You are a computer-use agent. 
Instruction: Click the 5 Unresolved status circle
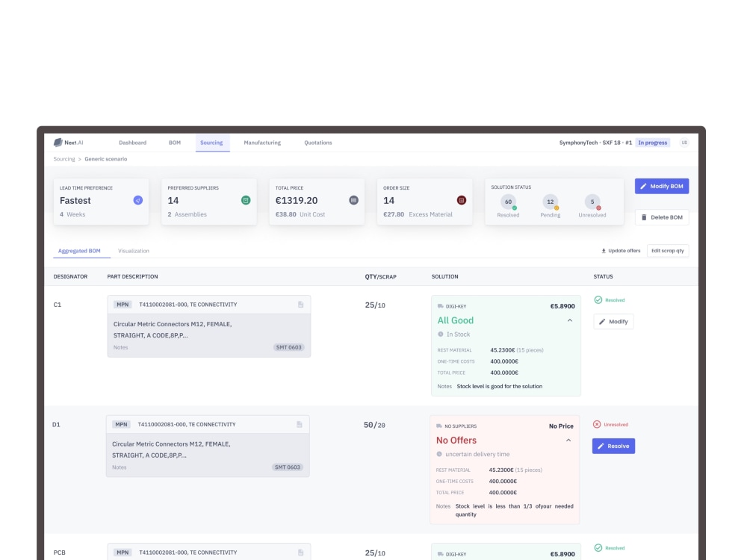pyautogui.click(x=592, y=202)
